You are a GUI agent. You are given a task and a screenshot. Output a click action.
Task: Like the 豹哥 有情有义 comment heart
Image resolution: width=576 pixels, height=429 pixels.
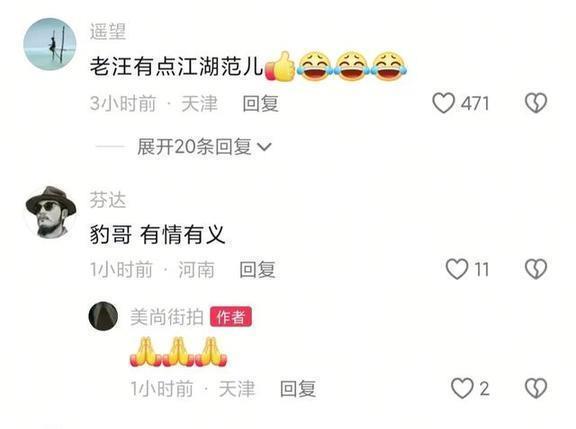point(457,269)
